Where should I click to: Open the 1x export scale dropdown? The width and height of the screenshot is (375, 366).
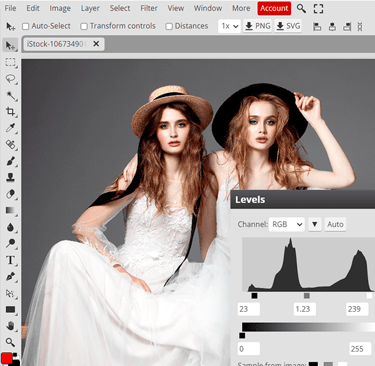click(x=230, y=26)
